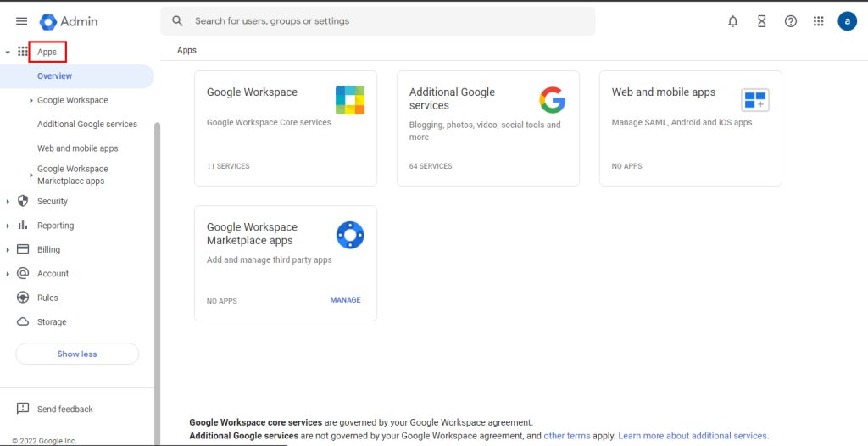
Task: Open the Apps label in the sidebar
Action: 47,52
